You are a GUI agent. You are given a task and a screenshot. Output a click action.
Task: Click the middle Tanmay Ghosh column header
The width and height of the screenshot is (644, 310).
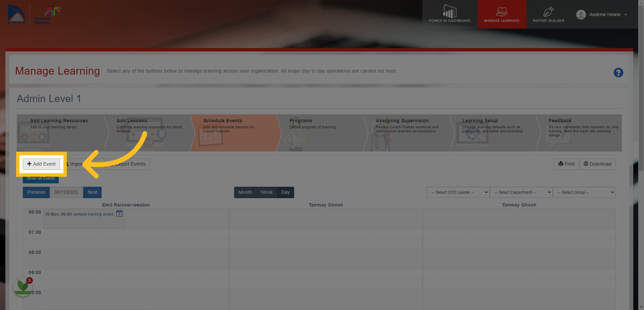(326, 205)
